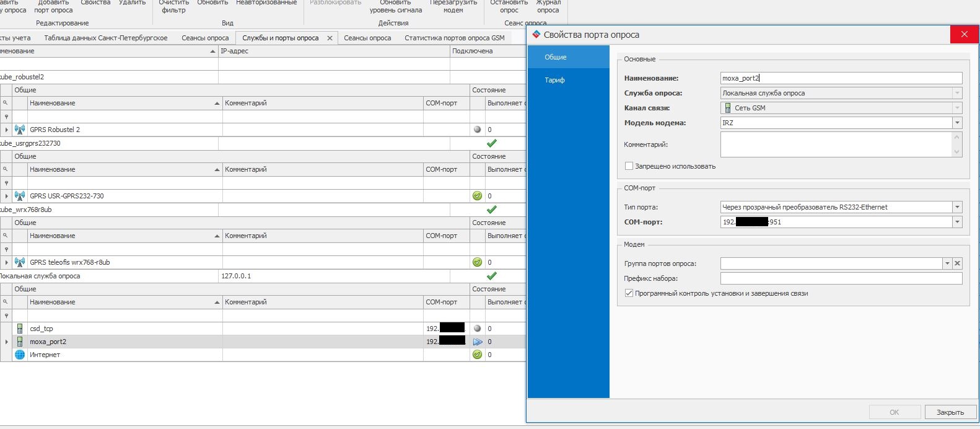Open the Статистика портов опроса GSM tab
The image size is (980, 429).
click(454, 38)
